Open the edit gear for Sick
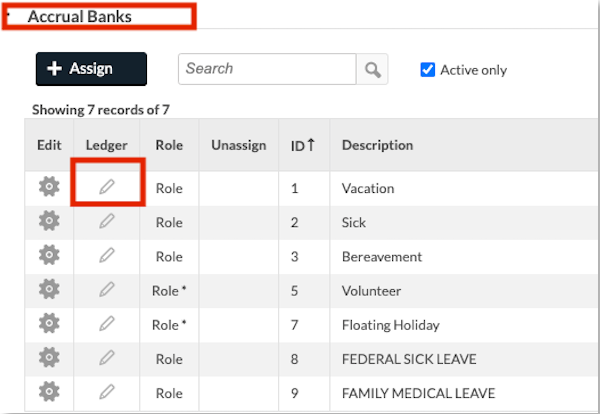 coord(49,221)
